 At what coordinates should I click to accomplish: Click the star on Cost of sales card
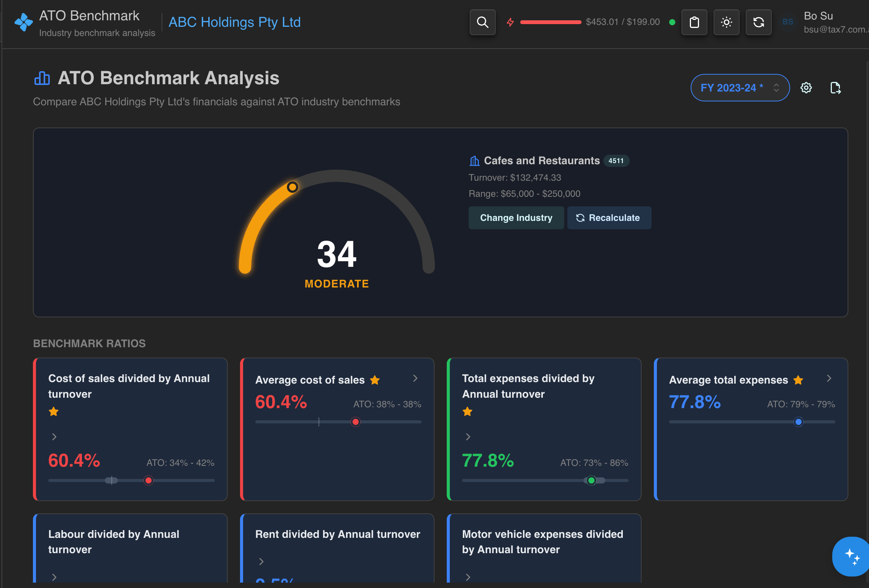click(x=54, y=412)
